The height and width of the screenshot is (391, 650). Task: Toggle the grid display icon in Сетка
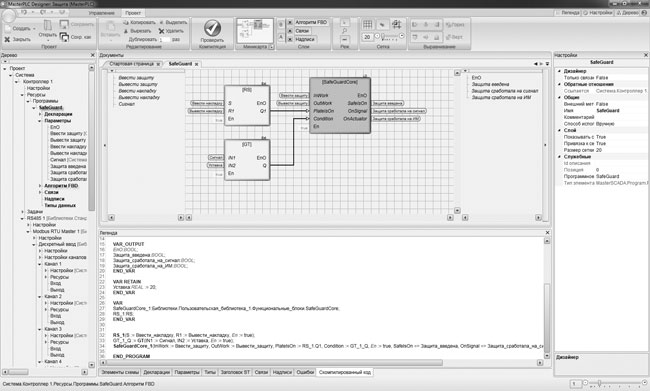click(x=367, y=24)
